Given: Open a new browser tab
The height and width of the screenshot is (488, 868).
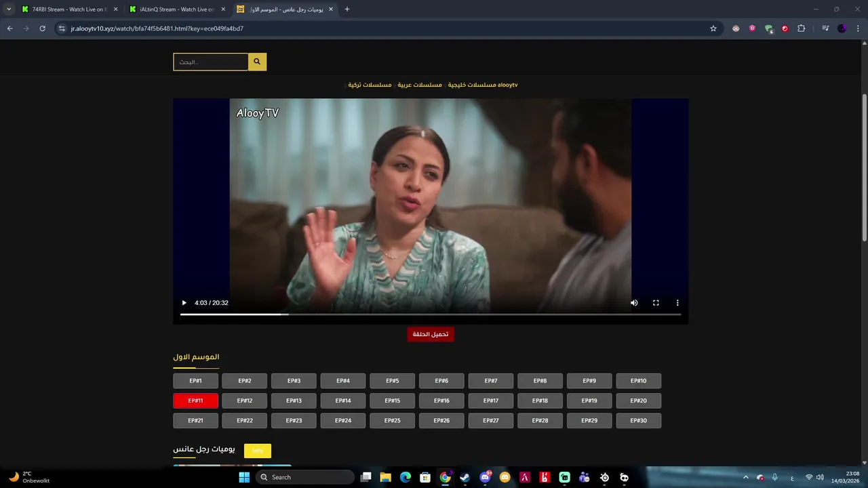Looking at the screenshot, I should click(347, 9).
